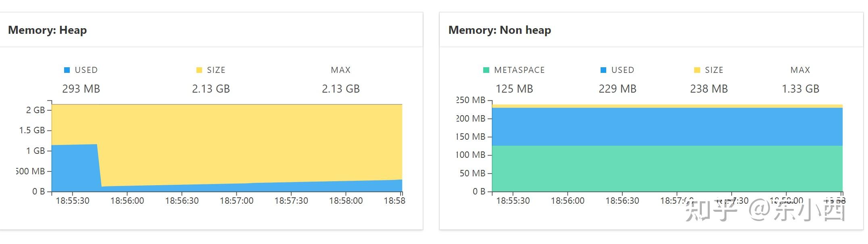Viewport: 868px width, 244px height.
Task: Click the 150 MB label on Non heap y-axis
Action: (471, 136)
